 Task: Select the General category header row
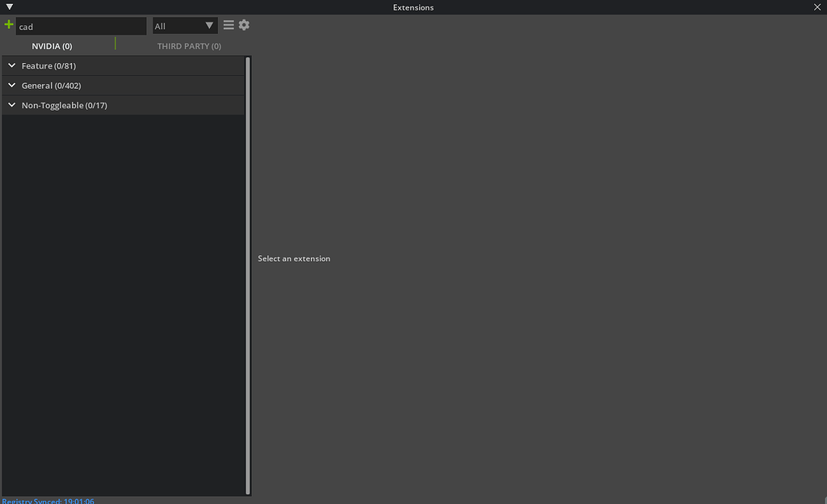click(121, 85)
